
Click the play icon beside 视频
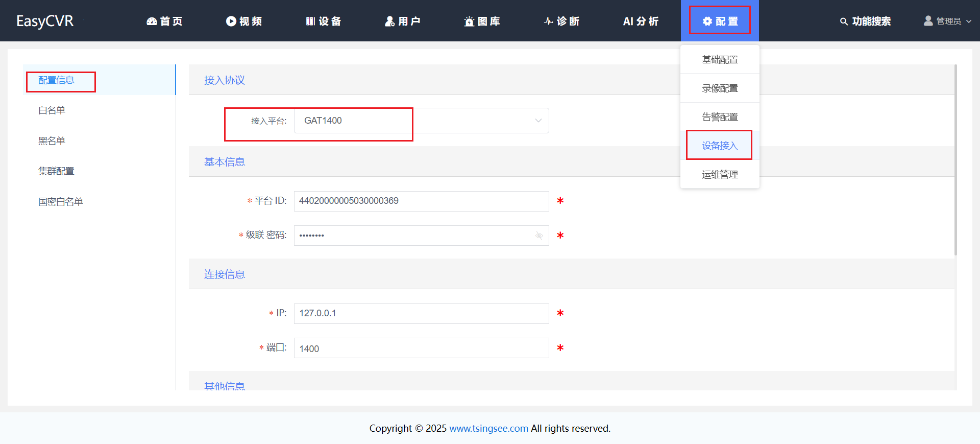tap(231, 21)
